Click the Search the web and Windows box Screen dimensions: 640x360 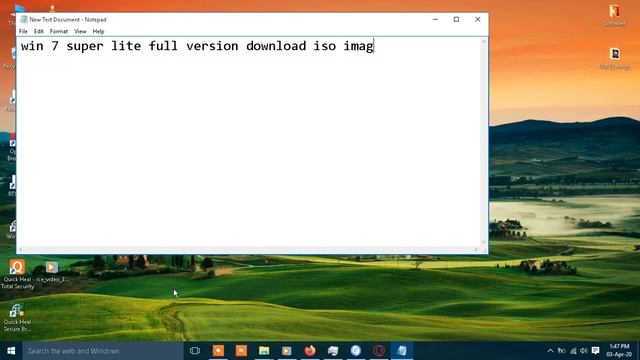[x=103, y=351]
